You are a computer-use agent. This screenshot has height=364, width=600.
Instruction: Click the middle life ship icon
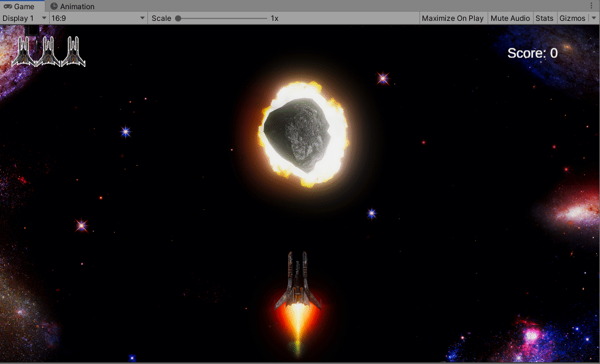49,51
